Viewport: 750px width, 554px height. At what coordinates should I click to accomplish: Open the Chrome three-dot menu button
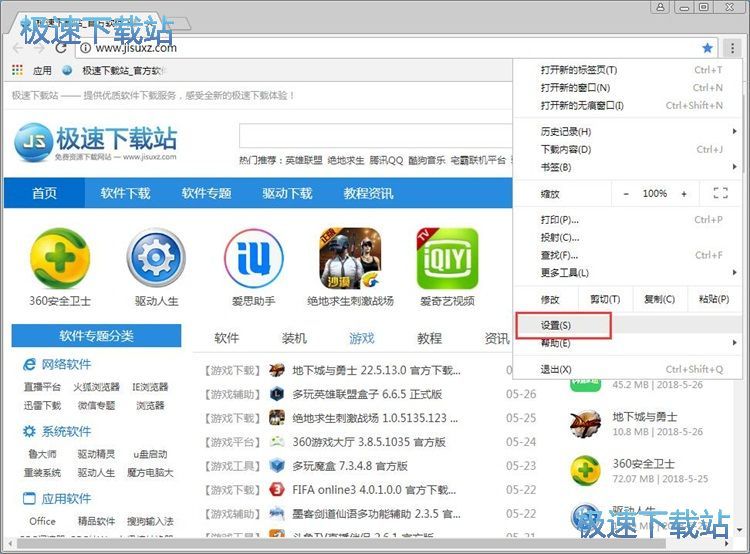point(732,47)
